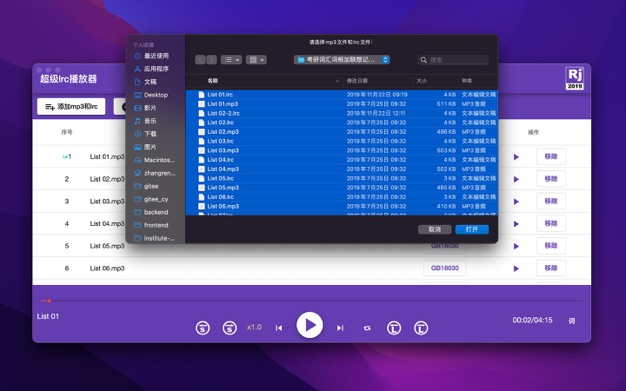
Task: Cancel the dialog with 取消
Action: point(434,229)
